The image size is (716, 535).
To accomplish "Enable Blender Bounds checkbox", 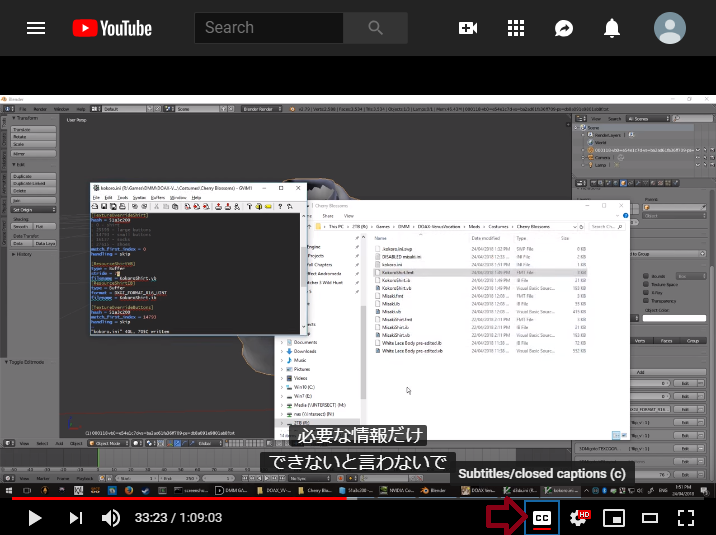I will tap(646, 276).
